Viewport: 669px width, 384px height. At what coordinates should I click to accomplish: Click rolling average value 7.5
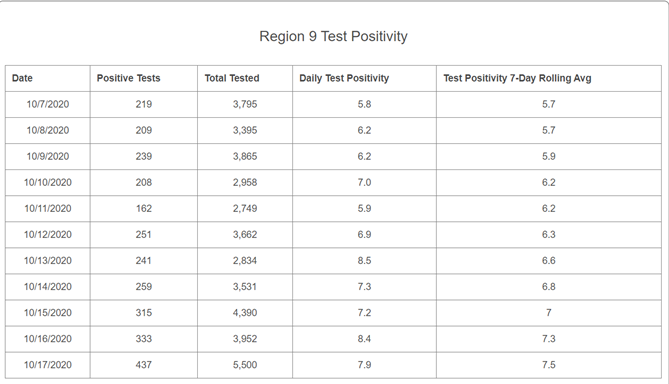pos(549,365)
